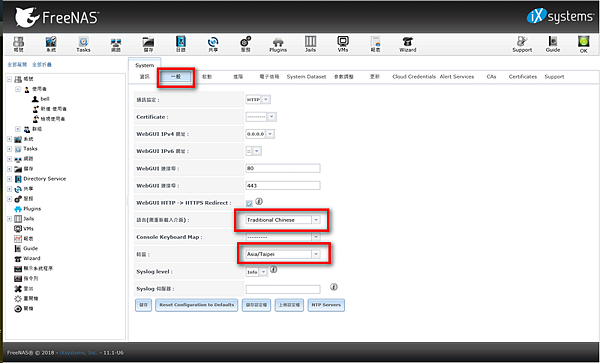Click info icon beside HTTPS Redirect checkbox

pos(259,201)
